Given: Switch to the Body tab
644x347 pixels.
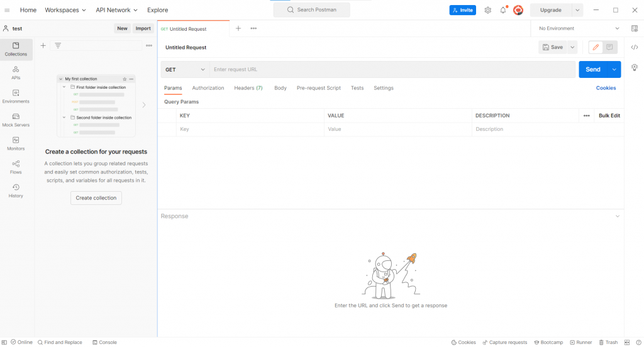Looking at the screenshot, I should pyautogui.click(x=280, y=88).
